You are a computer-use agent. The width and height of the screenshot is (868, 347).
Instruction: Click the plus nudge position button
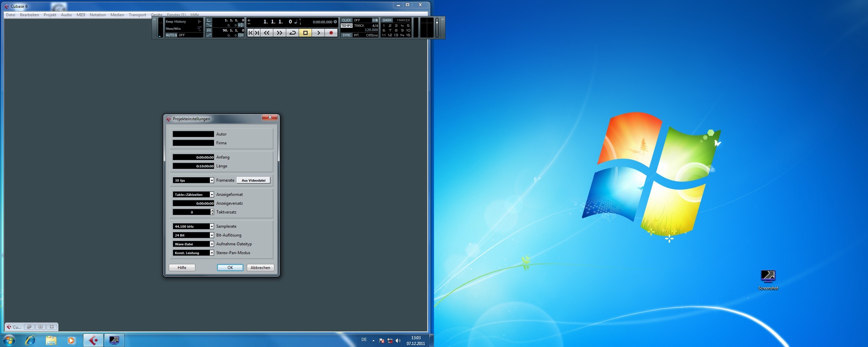coord(249,20)
